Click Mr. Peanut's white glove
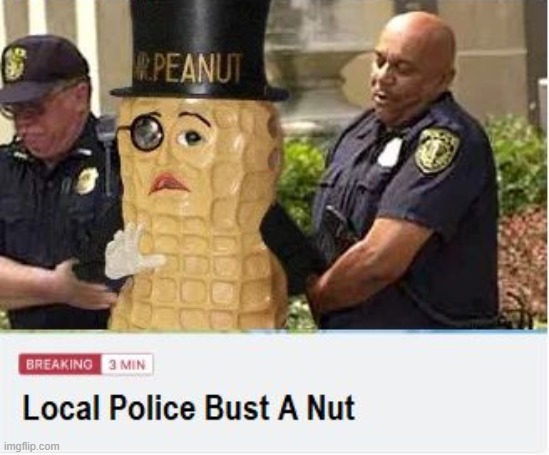Screen dimensions: 549x455 (132, 253)
